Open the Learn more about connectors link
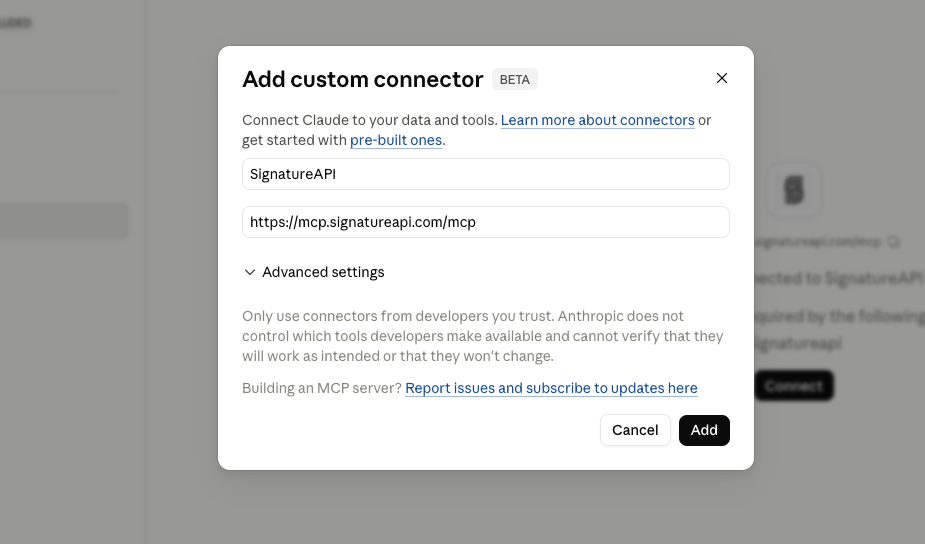The height and width of the screenshot is (544, 925). click(598, 120)
